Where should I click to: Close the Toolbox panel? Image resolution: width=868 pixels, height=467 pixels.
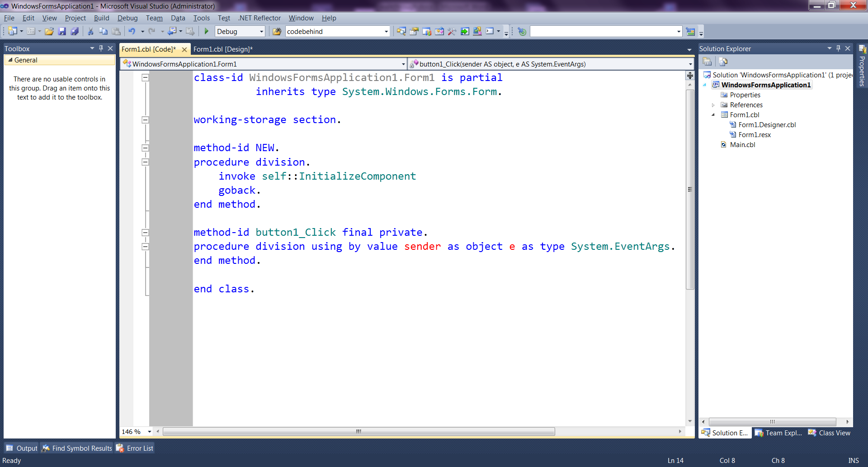(110, 48)
